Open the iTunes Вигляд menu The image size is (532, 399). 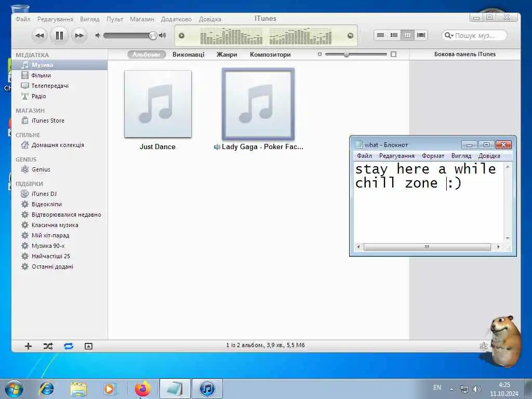(89, 19)
